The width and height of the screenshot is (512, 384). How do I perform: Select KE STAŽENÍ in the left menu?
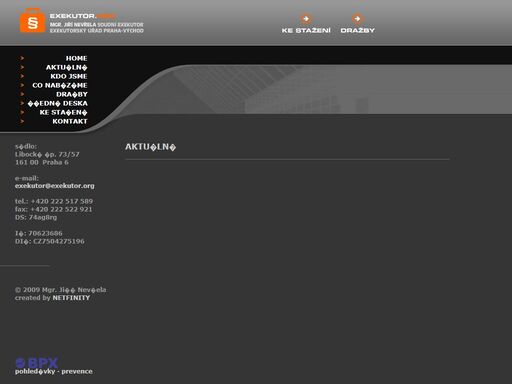point(64,112)
